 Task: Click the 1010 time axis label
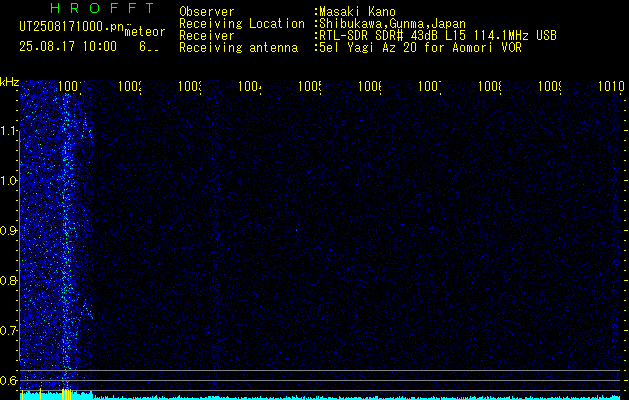point(611,86)
